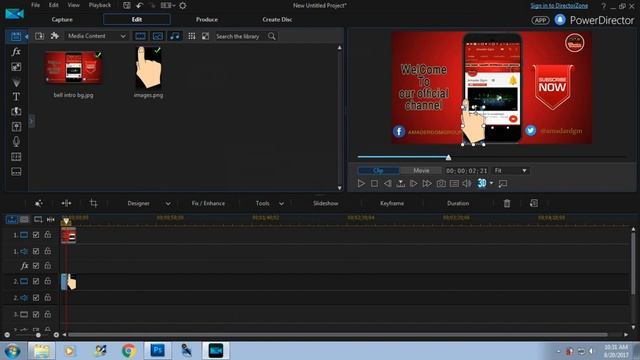The width and height of the screenshot is (640, 360).
Task: Play the preview
Action: coord(361,184)
